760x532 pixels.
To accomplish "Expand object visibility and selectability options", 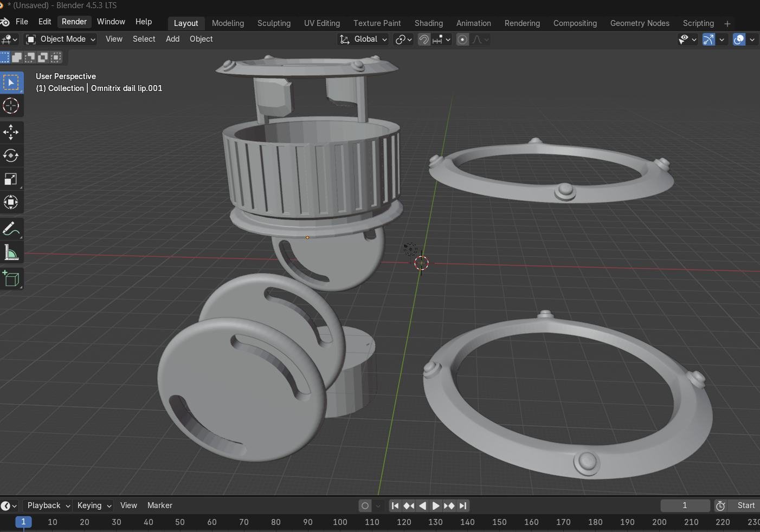I will pos(687,39).
